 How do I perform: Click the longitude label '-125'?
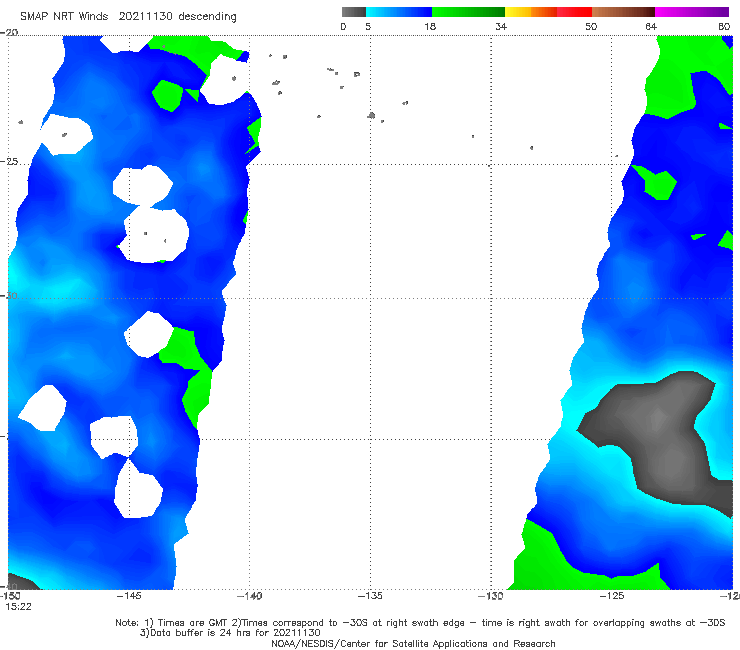[x=612, y=596]
